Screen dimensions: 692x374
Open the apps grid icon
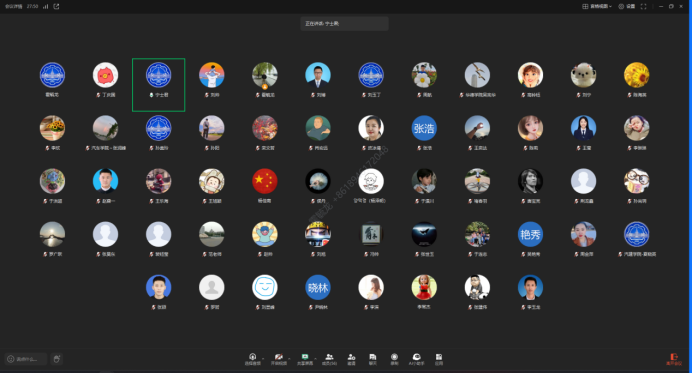(439, 359)
